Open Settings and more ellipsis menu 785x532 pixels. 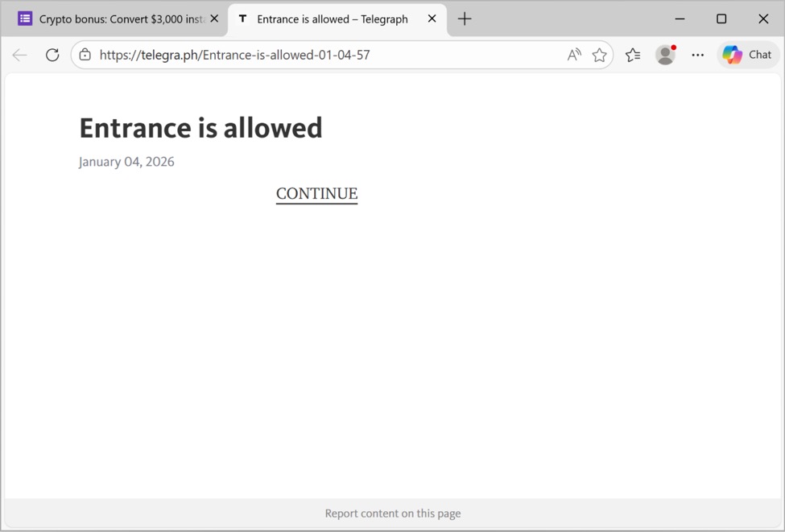click(697, 55)
